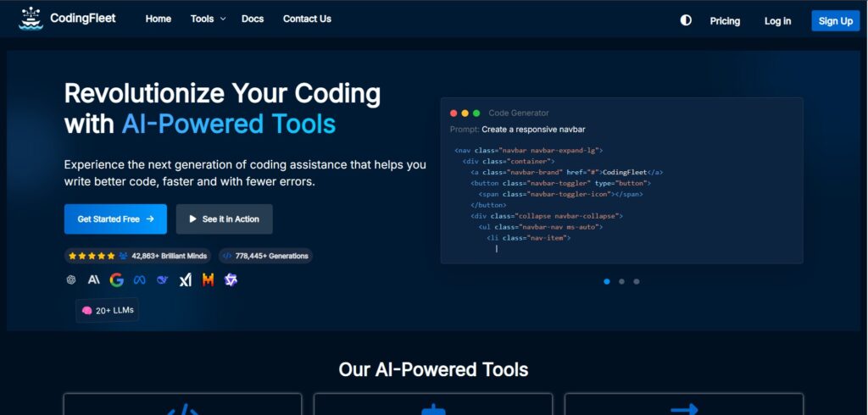Open the Pricing link
Viewport: 868px width, 415px height.
[x=725, y=21]
